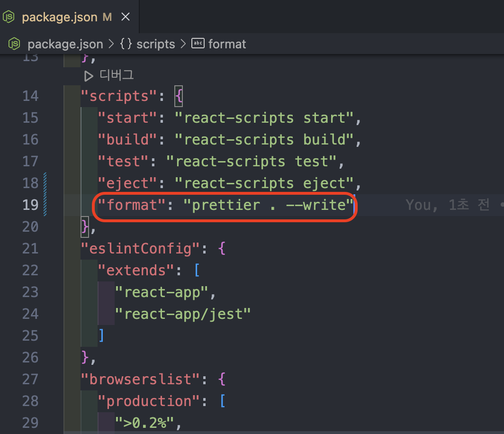504x434 pixels.
Task: Click the "react-app" string on line 23
Action: point(162,292)
